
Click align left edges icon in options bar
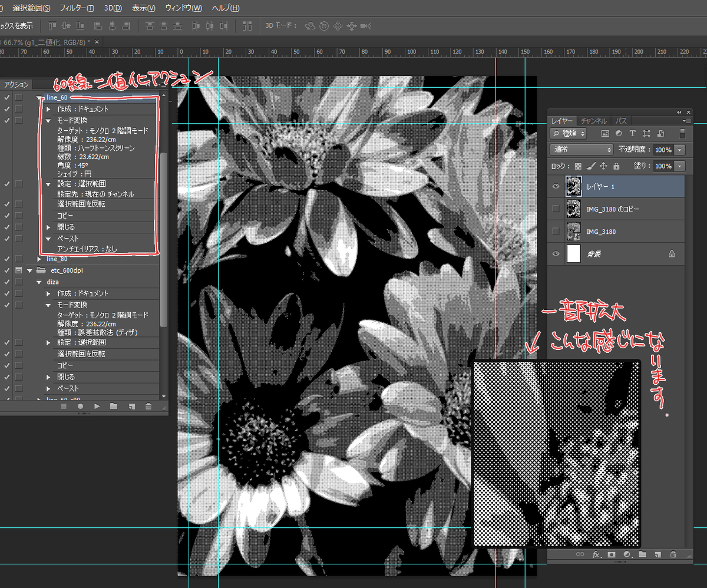click(98, 26)
